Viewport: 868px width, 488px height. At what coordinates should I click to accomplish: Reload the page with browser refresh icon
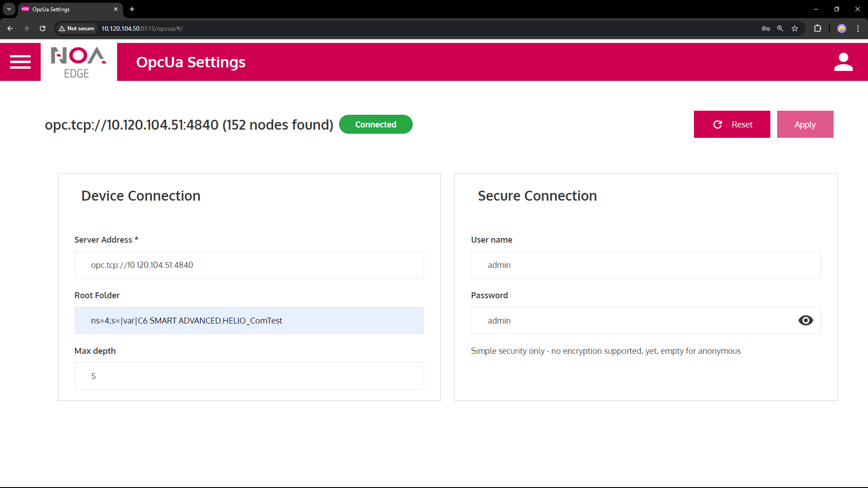coord(42,28)
